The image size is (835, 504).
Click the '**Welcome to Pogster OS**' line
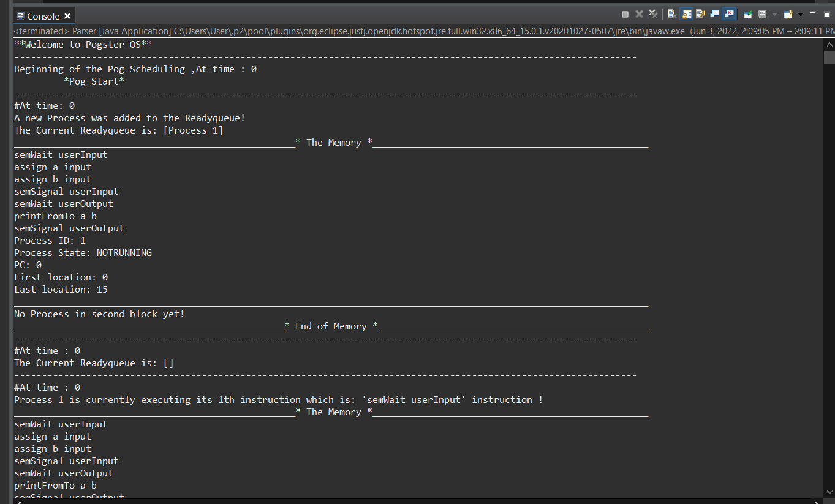[x=83, y=45]
